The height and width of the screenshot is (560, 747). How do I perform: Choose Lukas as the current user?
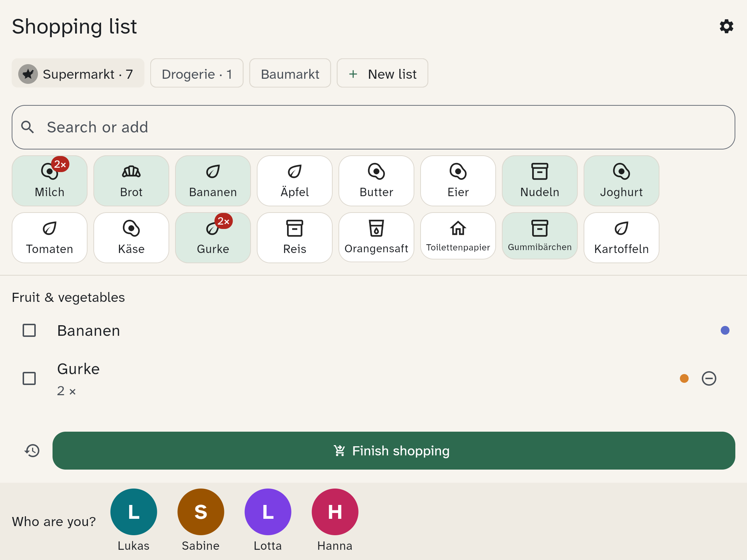pos(133,520)
